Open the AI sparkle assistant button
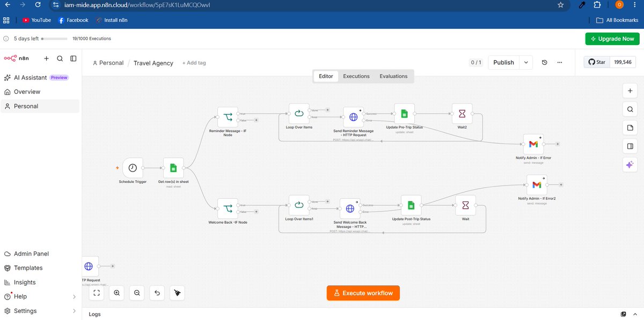Image resolution: width=644 pixels, height=320 pixels. tap(630, 165)
